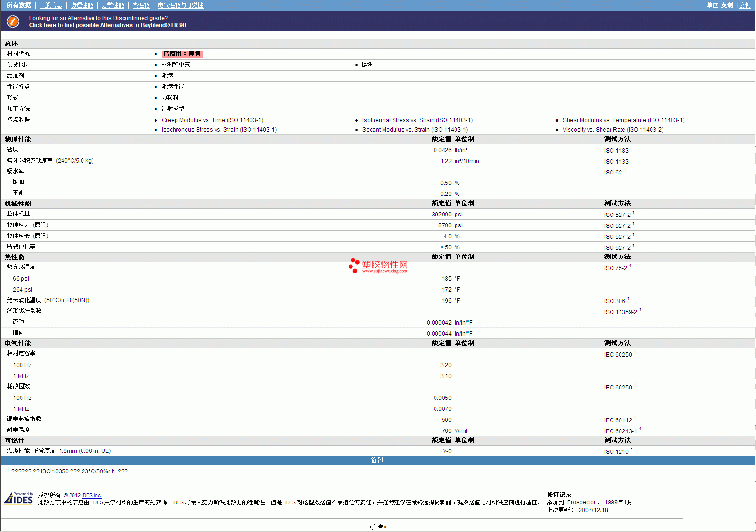Click the orange info icon in banner
This screenshot has height=532, width=756.
pos(13,21)
